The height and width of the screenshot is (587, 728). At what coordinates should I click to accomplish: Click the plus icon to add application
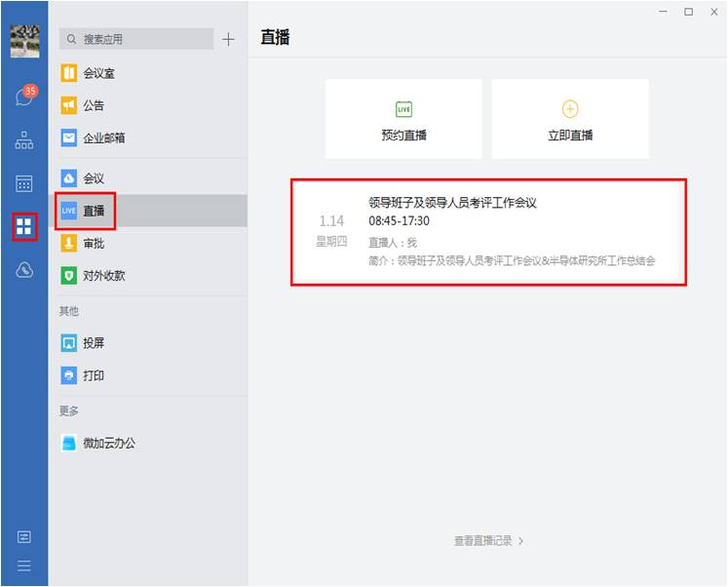tap(229, 39)
